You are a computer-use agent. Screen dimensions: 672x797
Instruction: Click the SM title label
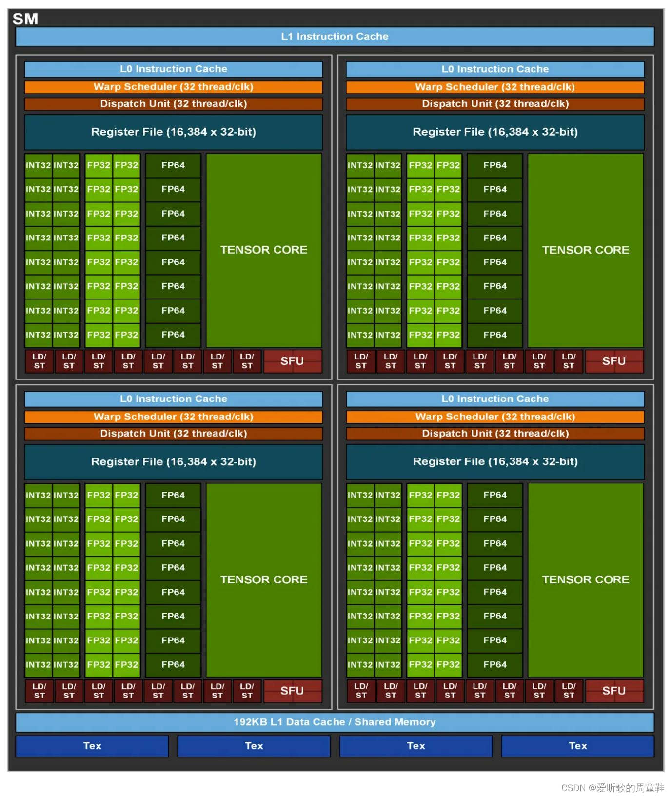click(x=25, y=19)
